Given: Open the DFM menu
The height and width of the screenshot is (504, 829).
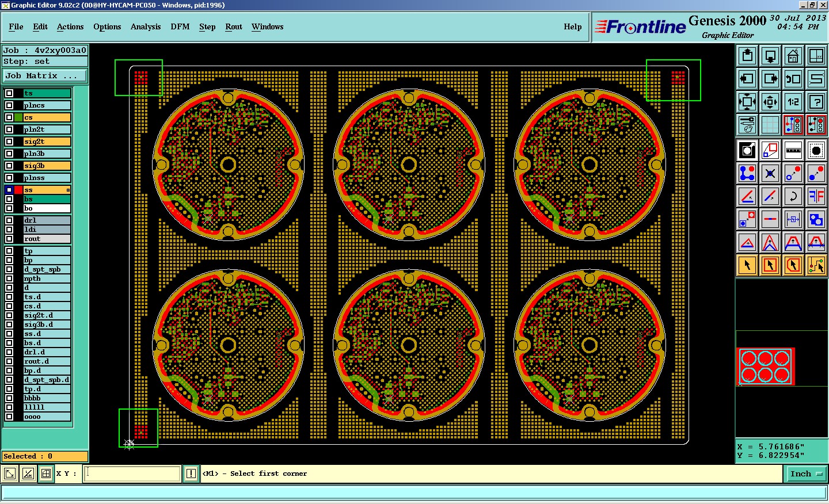Looking at the screenshot, I should [180, 26].
